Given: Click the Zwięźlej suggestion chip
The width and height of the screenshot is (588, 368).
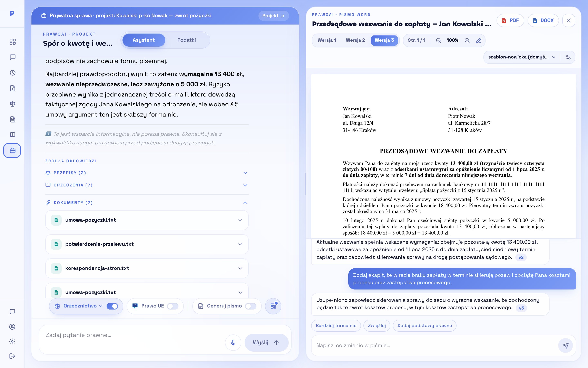Looking at the screenshot, I should pos(377,326).
